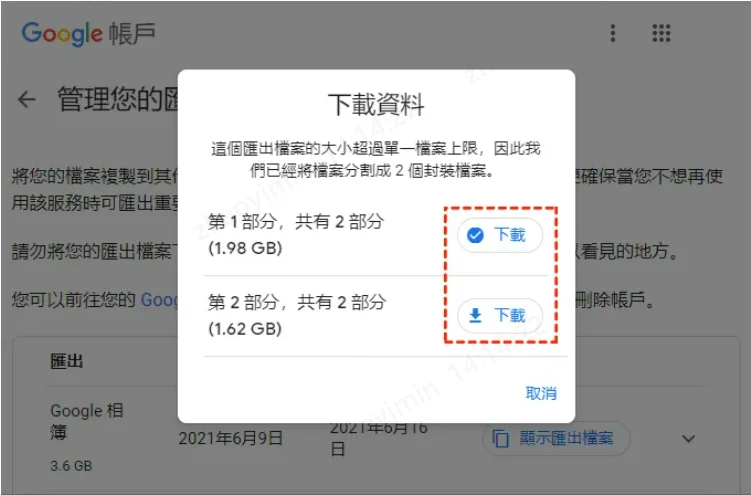
Task: Click the 2021年6月16日 date behind the dialog
Action: (378, 439)
